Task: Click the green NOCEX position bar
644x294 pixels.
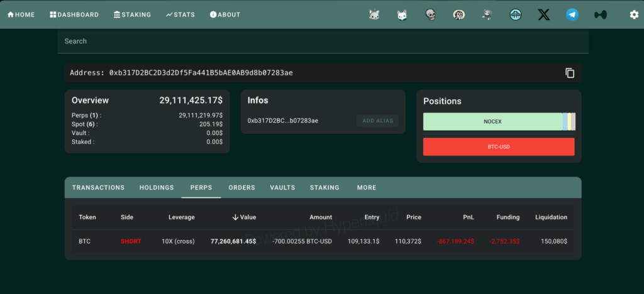Action: 492,122
